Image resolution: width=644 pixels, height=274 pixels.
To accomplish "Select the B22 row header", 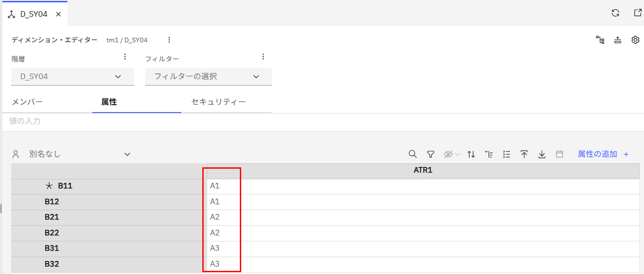I will 109,233.
